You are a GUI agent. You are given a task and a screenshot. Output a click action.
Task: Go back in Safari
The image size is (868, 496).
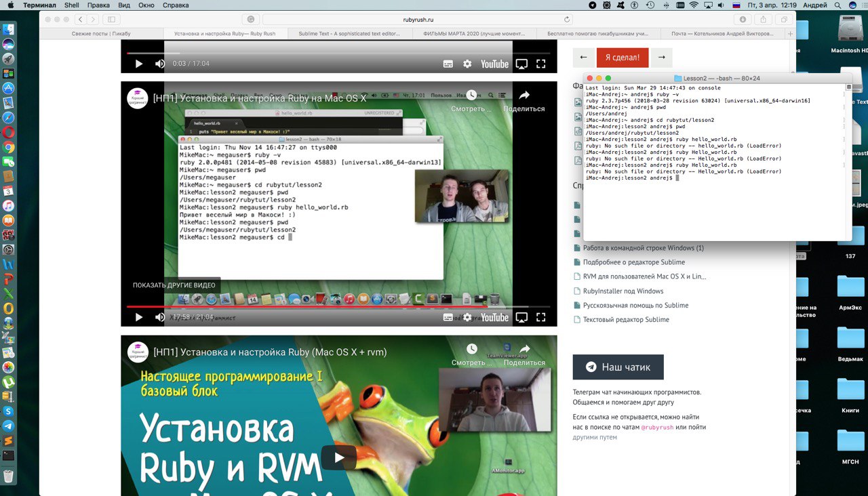(80, 20)
